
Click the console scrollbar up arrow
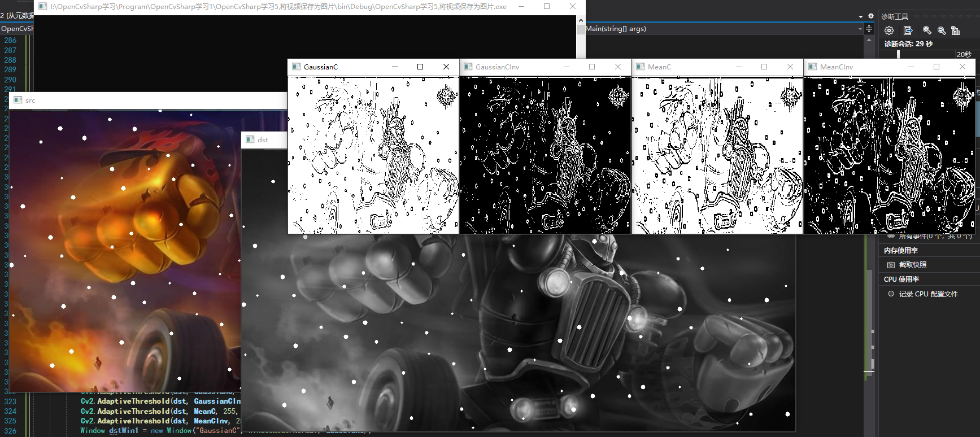pyautogui.click(x=581, y=20)
